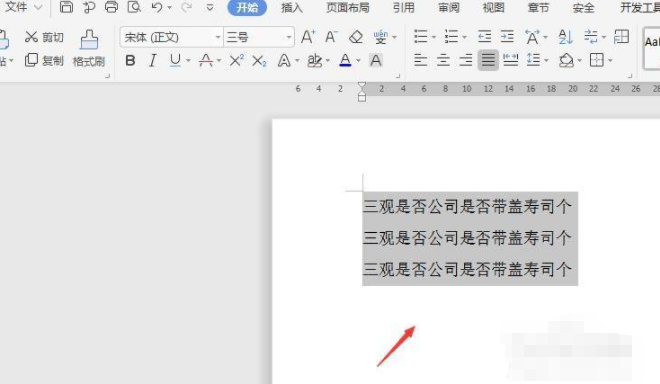The height and width of the screenshot is (384, 660).
Task: Expand the borders dropdown arrow
Action: pyautogui.click(x=610, y=61)
